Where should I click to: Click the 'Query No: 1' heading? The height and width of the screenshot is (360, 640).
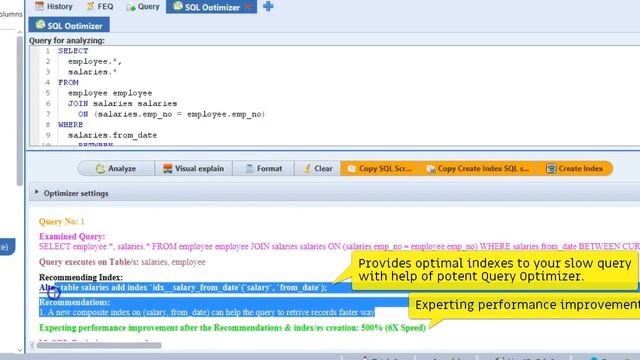coord(62,222)
